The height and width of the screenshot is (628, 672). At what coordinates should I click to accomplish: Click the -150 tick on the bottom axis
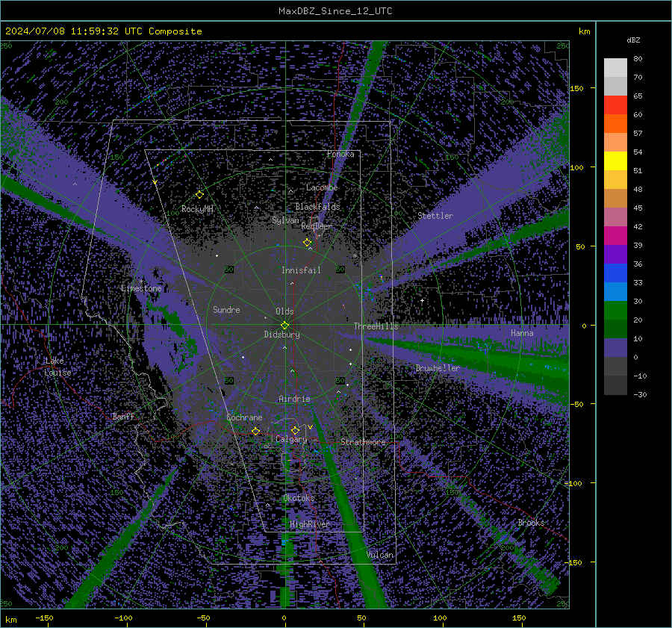tap(44, 618)
